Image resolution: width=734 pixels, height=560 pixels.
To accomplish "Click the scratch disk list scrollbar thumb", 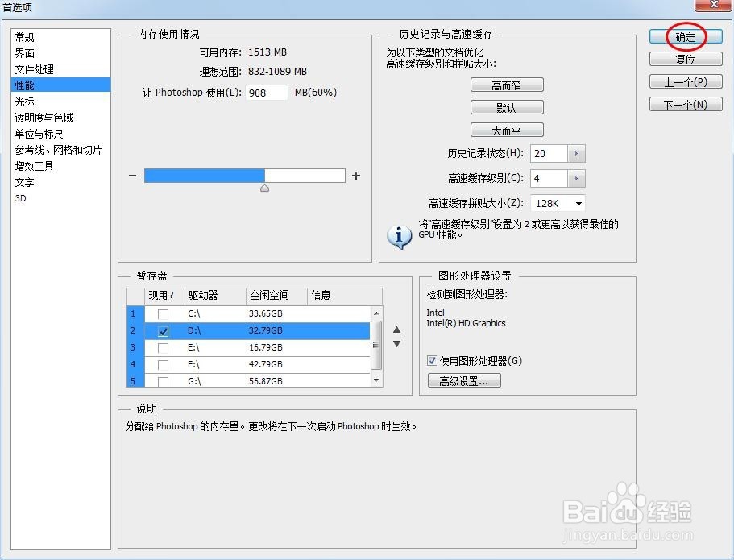I will 376,345.
